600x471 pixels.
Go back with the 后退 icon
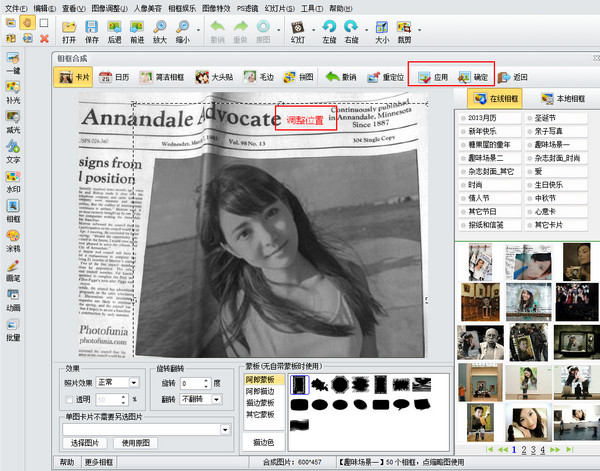pos(114,31)
